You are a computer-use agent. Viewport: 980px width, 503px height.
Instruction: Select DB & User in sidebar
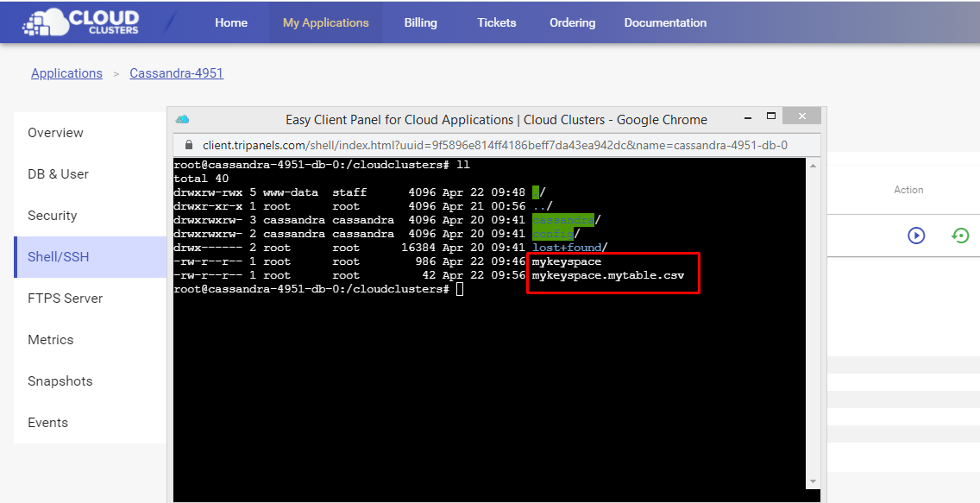pyautogui.click(x=90, y=173)
